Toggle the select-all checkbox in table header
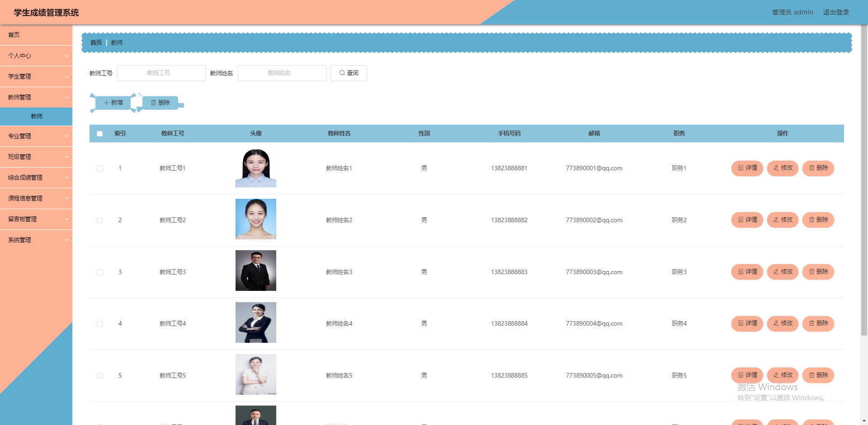This screenshot has width=868, height=425. click(x=99, y=134)
